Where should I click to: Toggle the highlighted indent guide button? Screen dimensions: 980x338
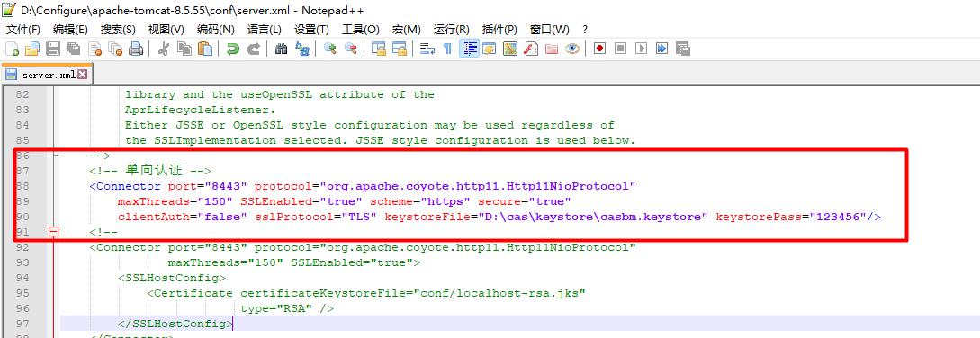coord(469,49)
